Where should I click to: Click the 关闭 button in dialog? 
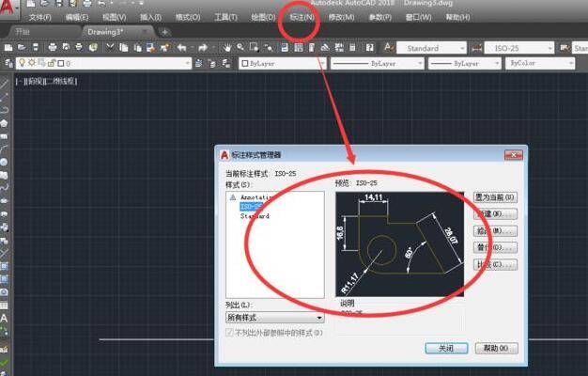coord(446,348)
